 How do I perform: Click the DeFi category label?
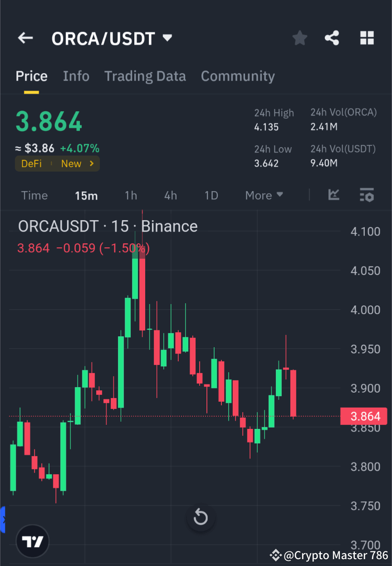(x=31, y=163)
